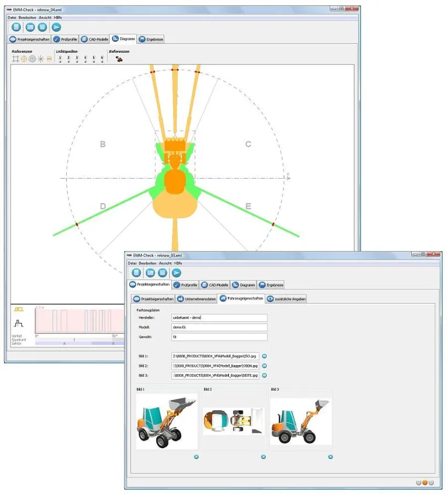Toggle the grid reference icon under Referenzen
448x495 pixels.
tap(15, 59)
